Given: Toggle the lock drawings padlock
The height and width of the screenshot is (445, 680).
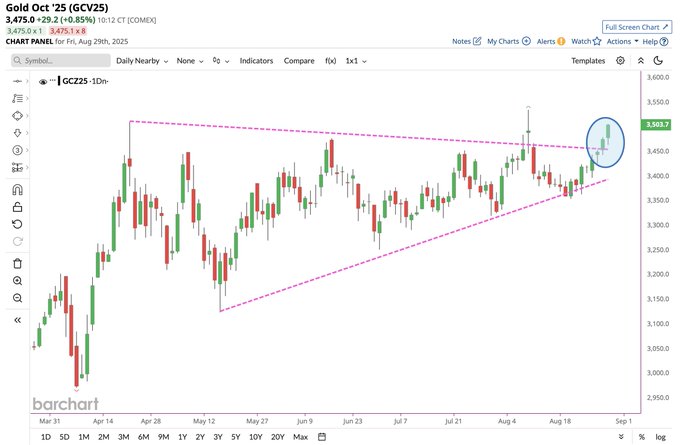Looking at the screenshot, I should (x=17, y=207).
